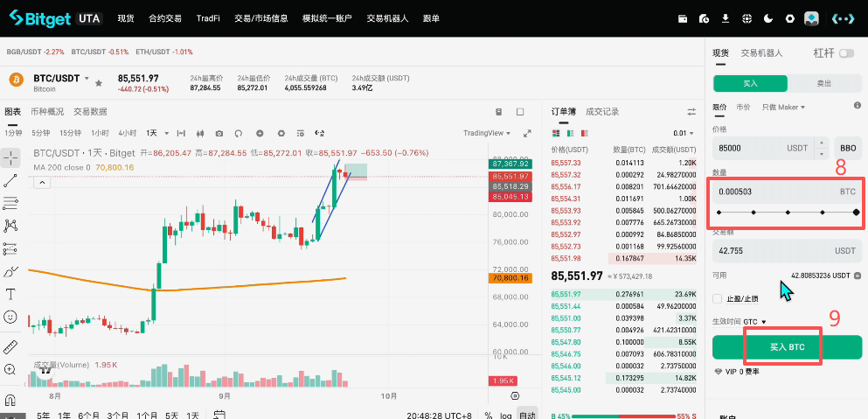Select the 买入 buy side toggle
The image size is (868, 419).
point(750,84)
